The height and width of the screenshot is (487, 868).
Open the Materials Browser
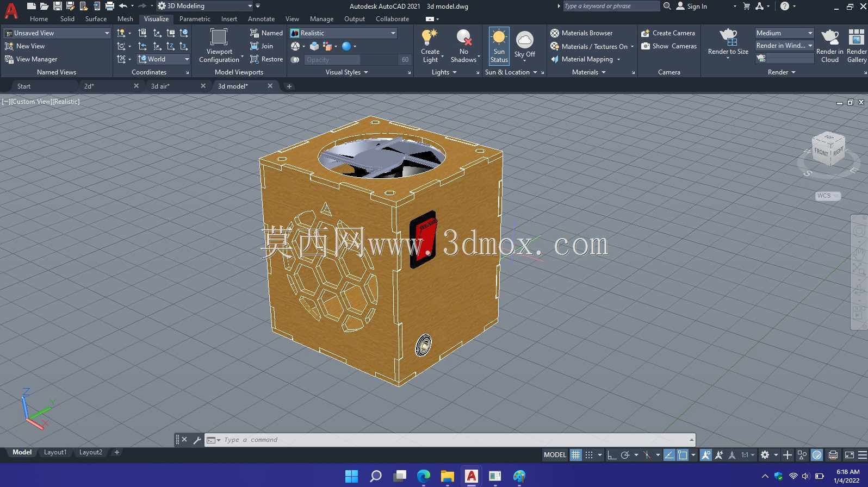tap(581, 33)
